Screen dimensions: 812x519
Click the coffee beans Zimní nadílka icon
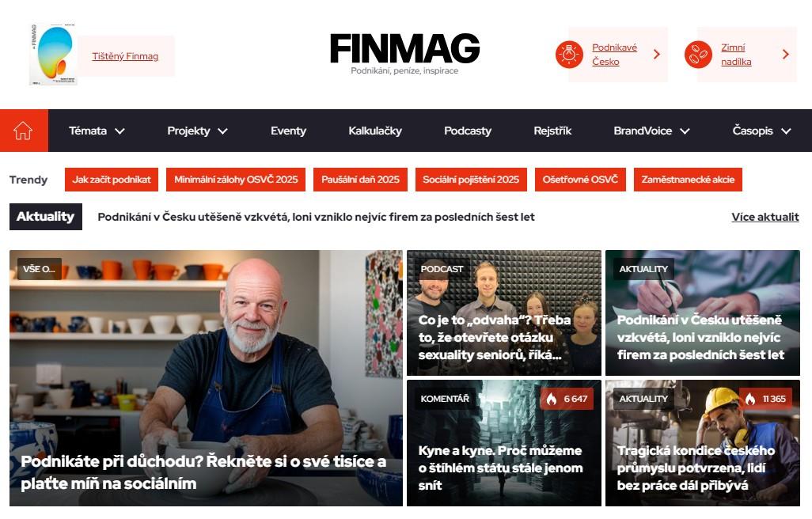[x=698, y=55]
